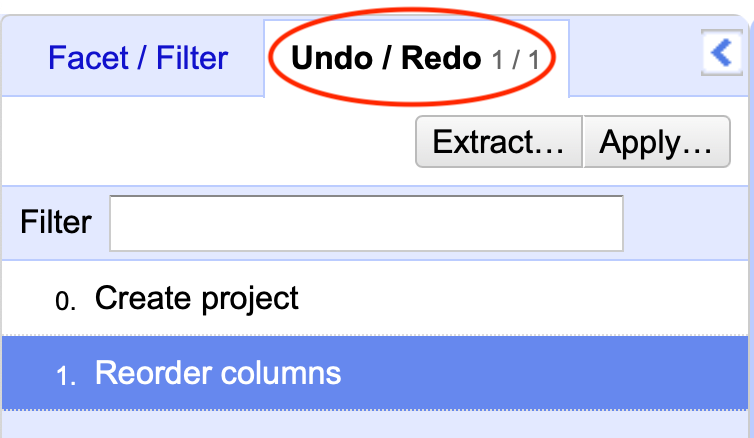The height and width of the screenshot is (438, 754).
Task: Focus the history Filter text field
Action: click(366, 222)
